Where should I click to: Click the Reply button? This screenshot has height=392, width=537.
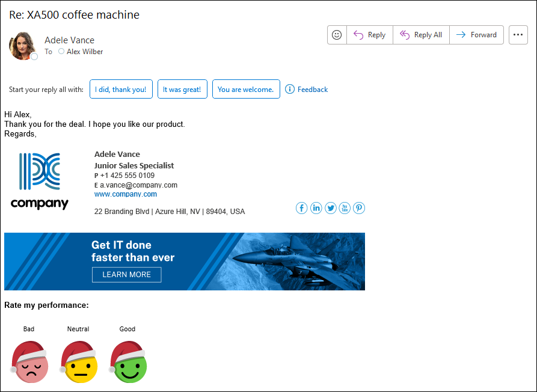(370, 35)
